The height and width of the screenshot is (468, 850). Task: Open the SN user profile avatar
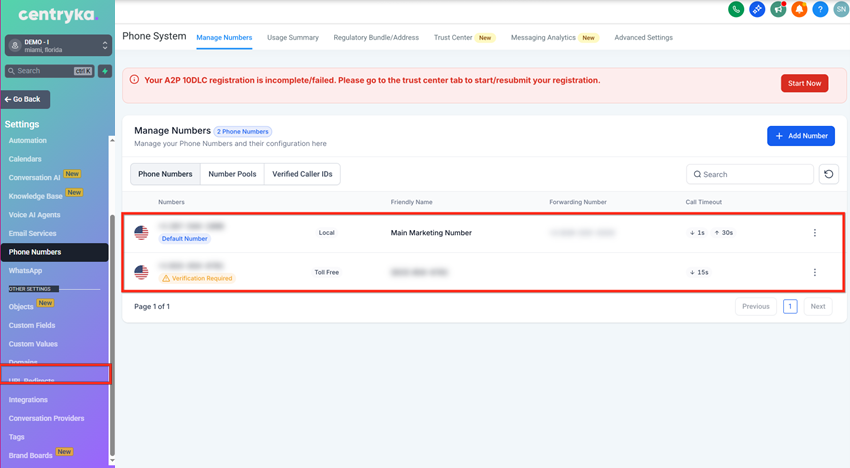pos(840,9)
